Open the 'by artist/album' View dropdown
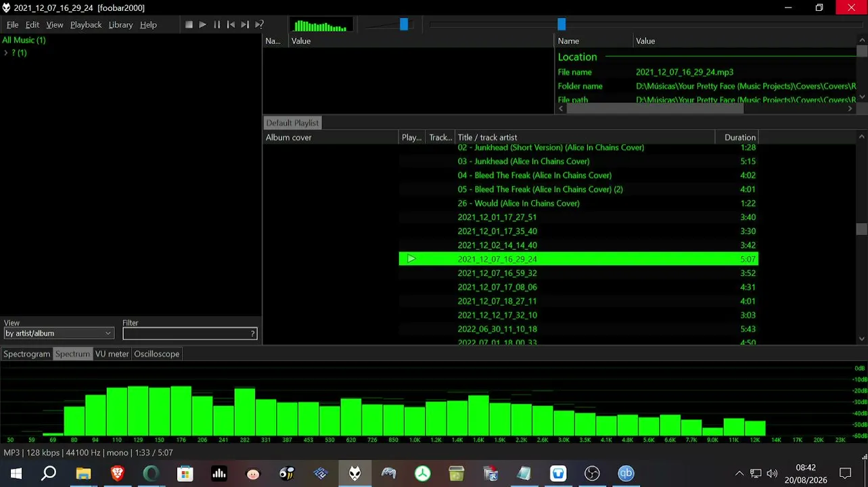The height and width of the screenshot is (487, 868). pos(58,333)
